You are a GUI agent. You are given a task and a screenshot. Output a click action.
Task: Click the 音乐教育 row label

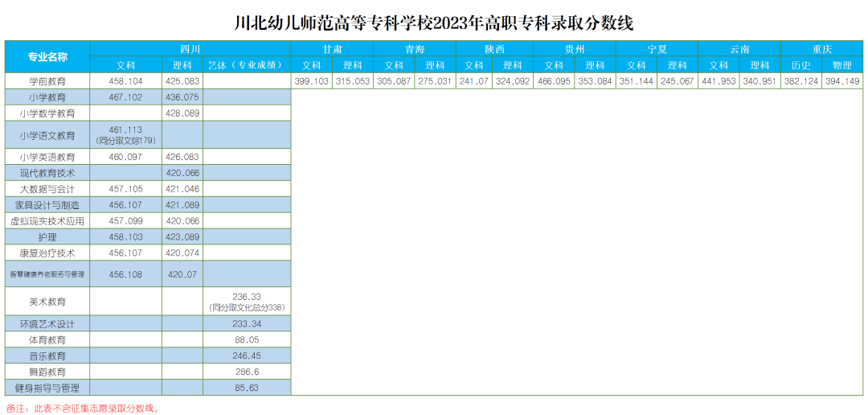point(47,355)
